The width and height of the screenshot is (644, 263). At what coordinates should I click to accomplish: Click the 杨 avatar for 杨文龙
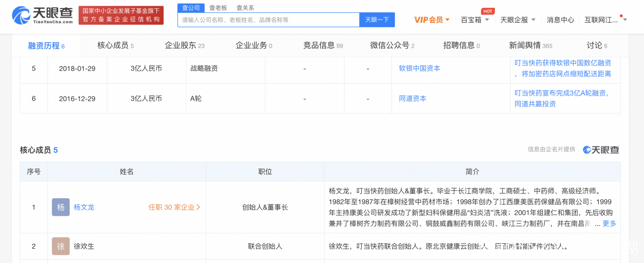(61, 207)
